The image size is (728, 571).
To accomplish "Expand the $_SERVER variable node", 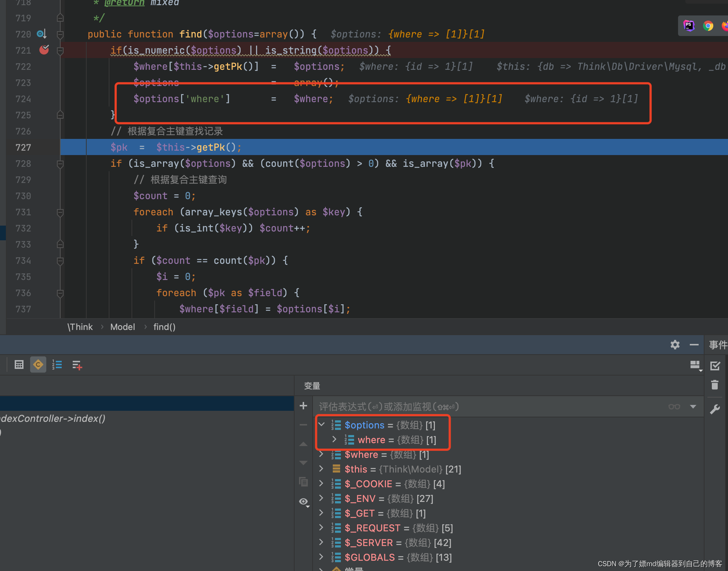I will pos(321,542).
